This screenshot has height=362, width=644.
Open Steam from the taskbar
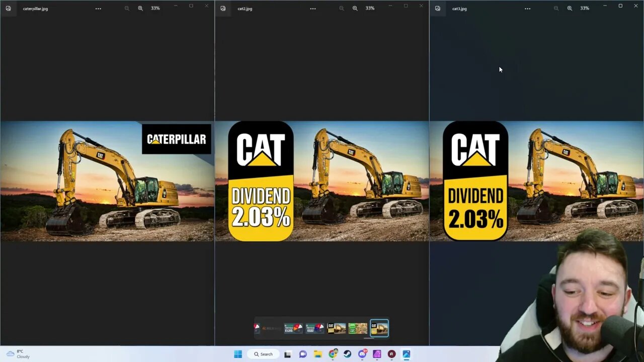pyautogui.click(x=347, y=354)
